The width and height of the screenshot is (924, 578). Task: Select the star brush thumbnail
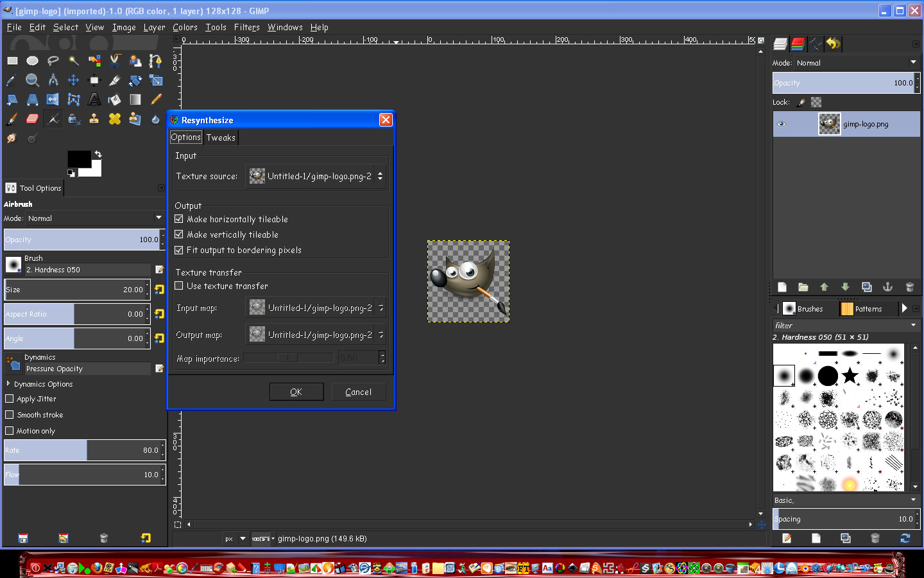[850, 375]
